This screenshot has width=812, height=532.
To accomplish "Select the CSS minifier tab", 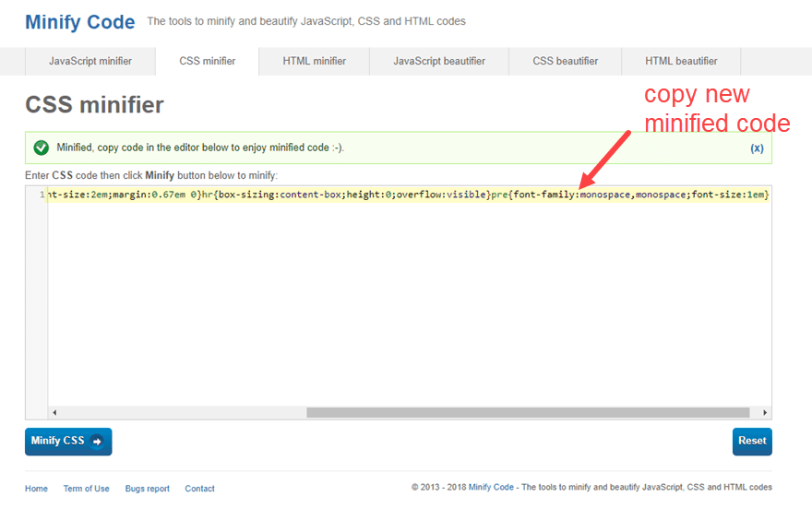I will pyautogui.click(x=207, y=61).
